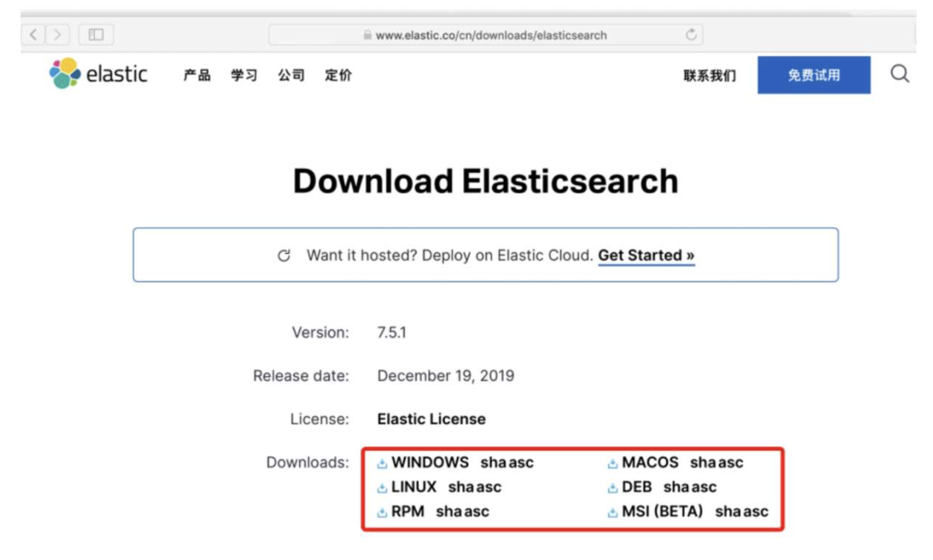The height and width of the screenshot is (560, 933).
Task: Download the WINDOWS package
Action: [x=430, y=463]
